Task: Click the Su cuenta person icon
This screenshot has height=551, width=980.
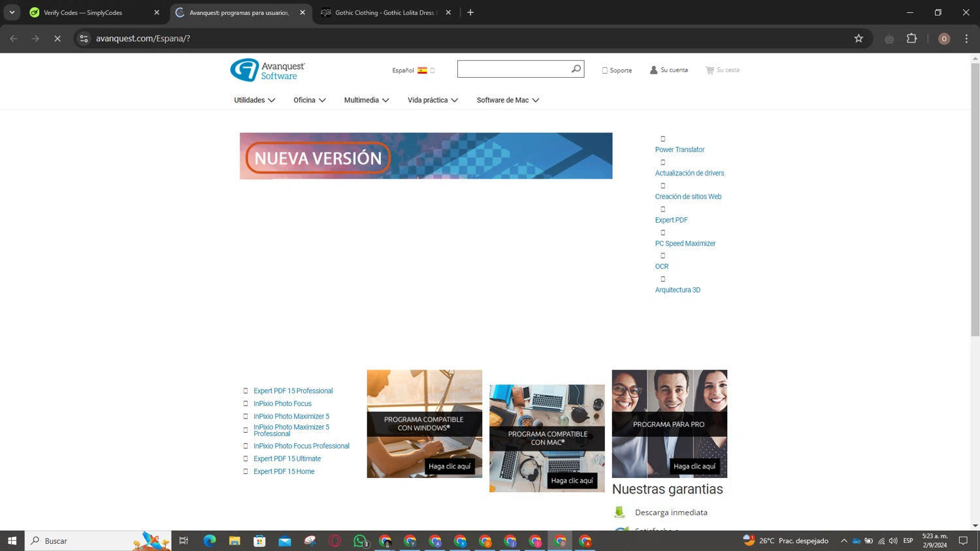Action: point(653,70)
